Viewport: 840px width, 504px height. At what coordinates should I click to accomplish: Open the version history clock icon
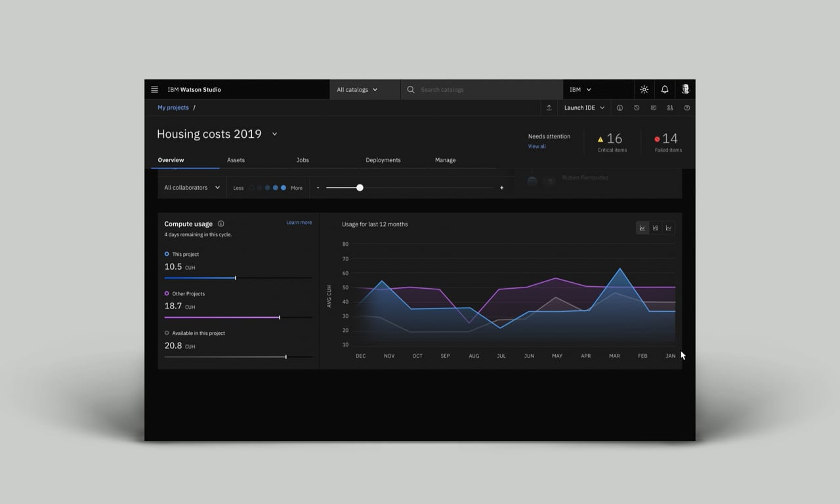(637, 108)
